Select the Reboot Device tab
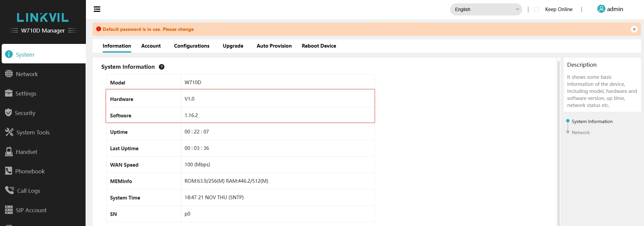Viewport: 644px width, 226px height. tap(319, 46)
